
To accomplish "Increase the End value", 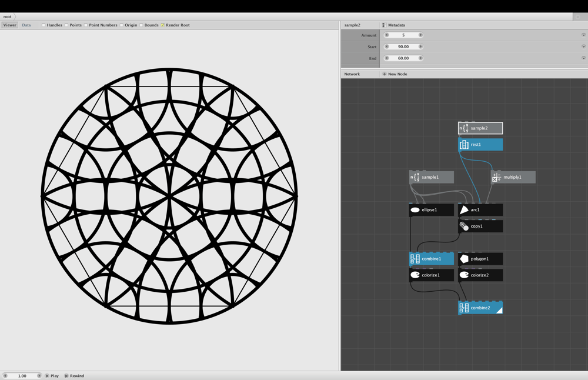I will [420, 58].
